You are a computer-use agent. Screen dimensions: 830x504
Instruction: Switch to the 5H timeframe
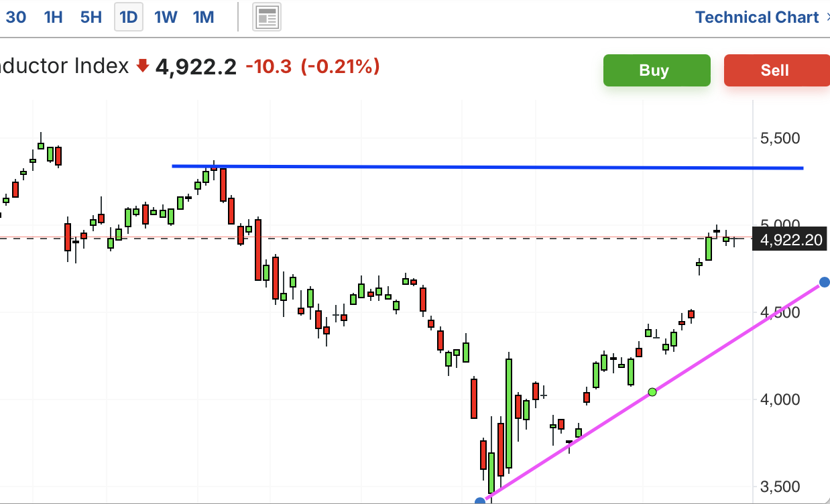click(x=91, y=17)
